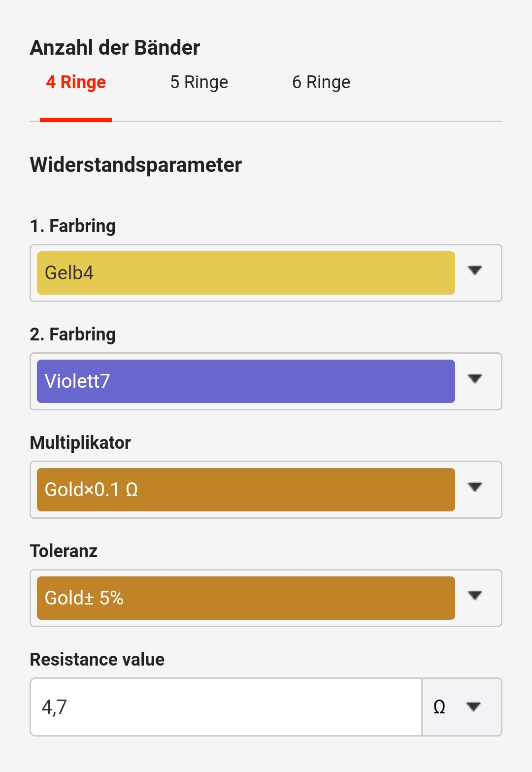
Task: Expand the 2. Farbring dropdown arrow
Action: (475, 379)
